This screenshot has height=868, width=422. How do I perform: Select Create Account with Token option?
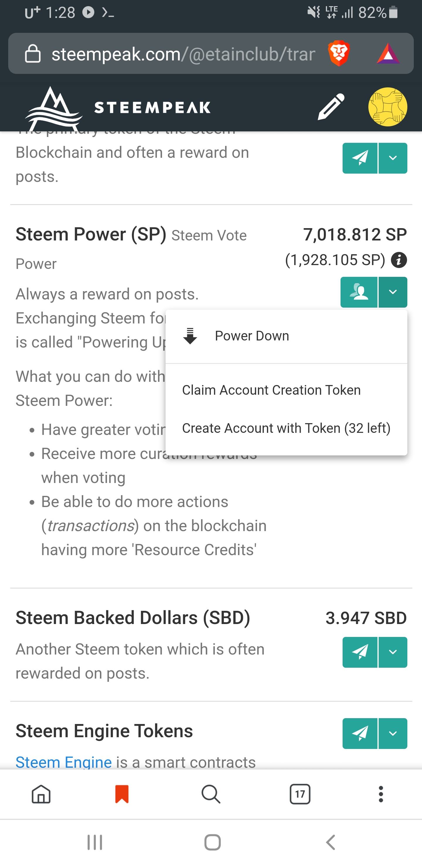point(286,428)
